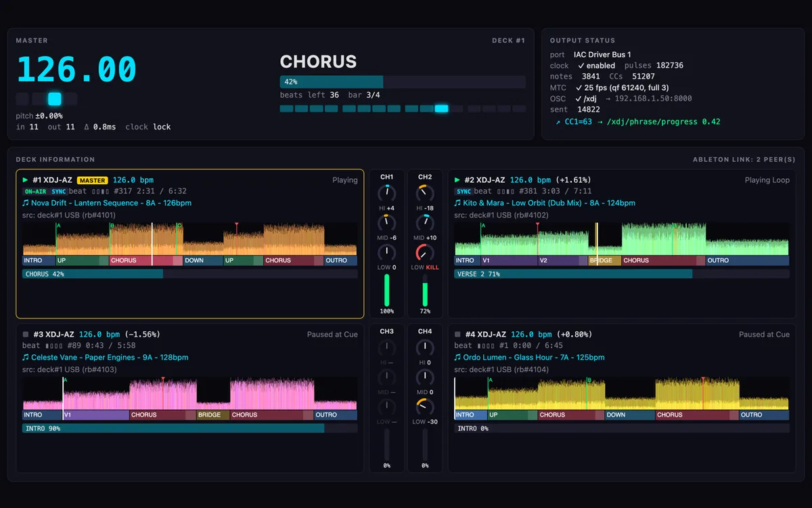Image resolution: width=812 pixels, height=508 pixels.
Task: Click the play icon on deck #2
Action: (x=458, y=180)
